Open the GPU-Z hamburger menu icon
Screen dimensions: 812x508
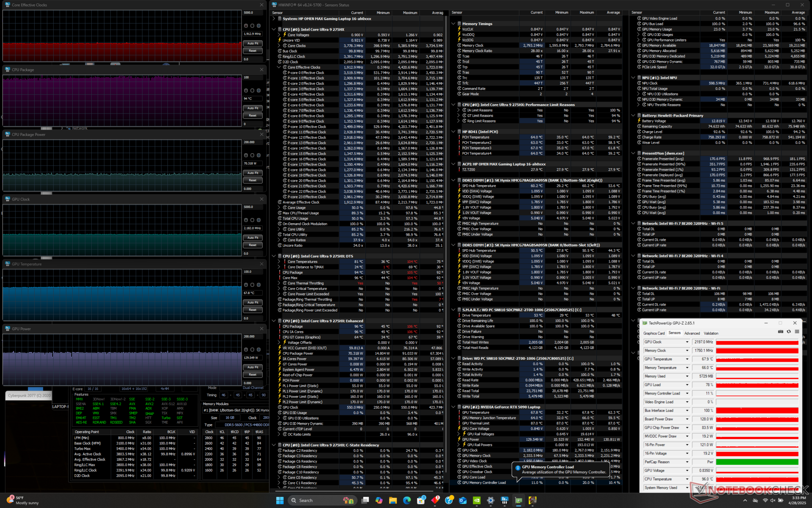797,331
